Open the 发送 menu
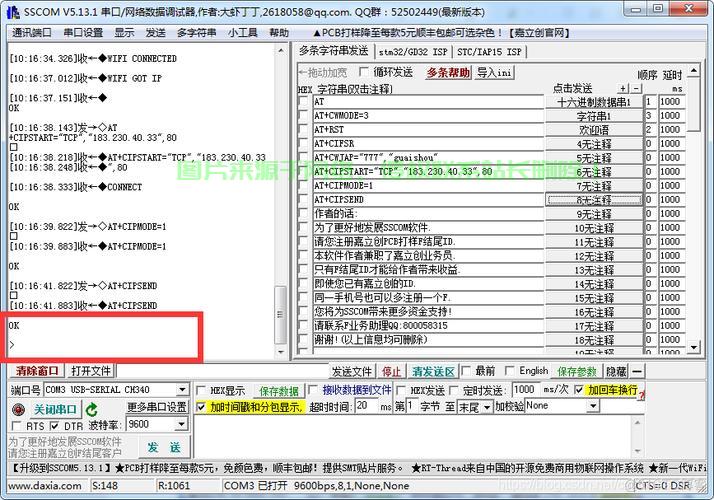Screen dimensions: 714x500 coord(155,33)
